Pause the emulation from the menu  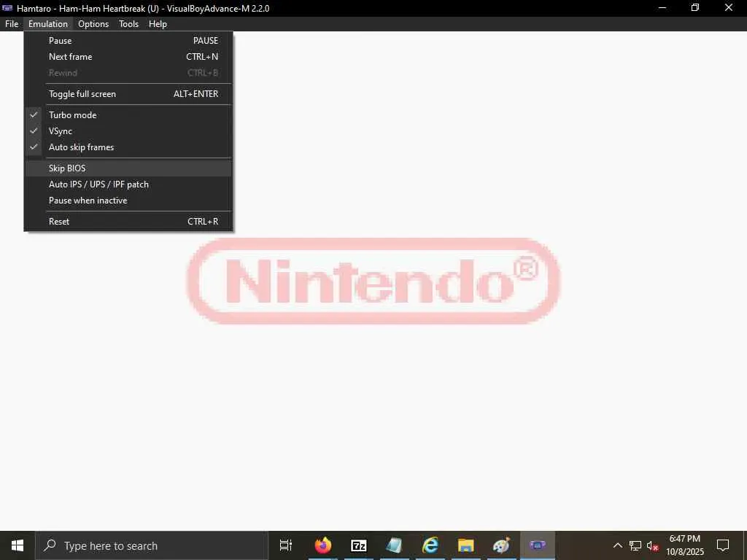128,41
